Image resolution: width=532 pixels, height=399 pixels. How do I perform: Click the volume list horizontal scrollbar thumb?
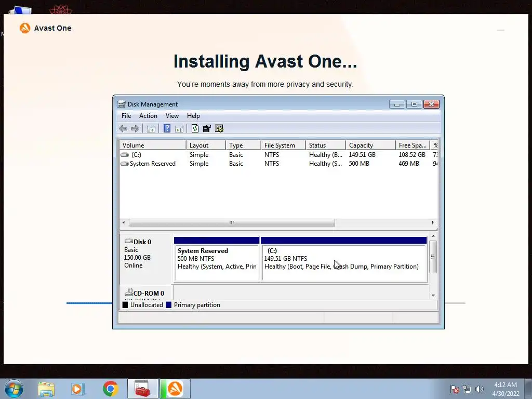click(x=232, y=222)
